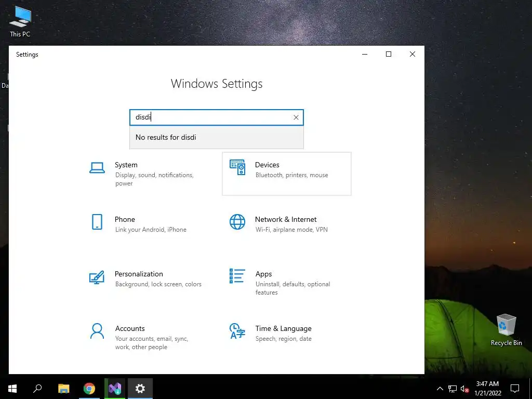Show hidden system tray icons
Screen dimensions: 532x399
point(440,389)
